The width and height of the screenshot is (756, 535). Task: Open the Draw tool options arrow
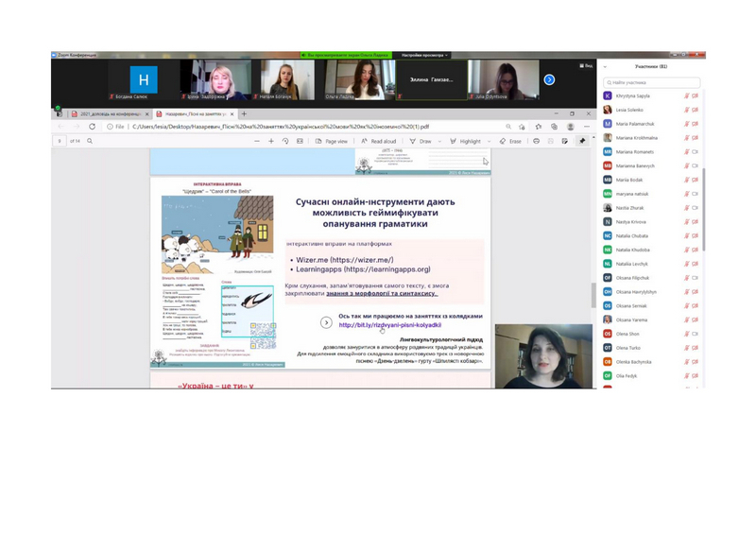[x=439, y=142]
